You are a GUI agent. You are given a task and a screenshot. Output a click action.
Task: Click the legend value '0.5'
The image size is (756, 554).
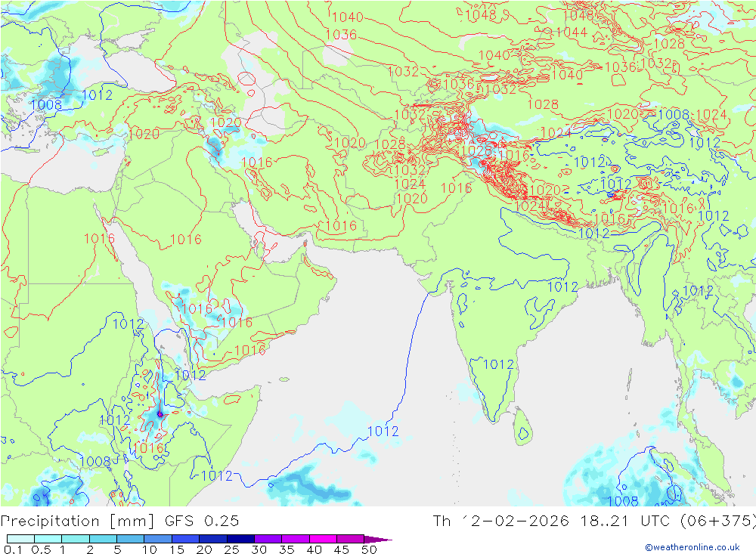41,549
